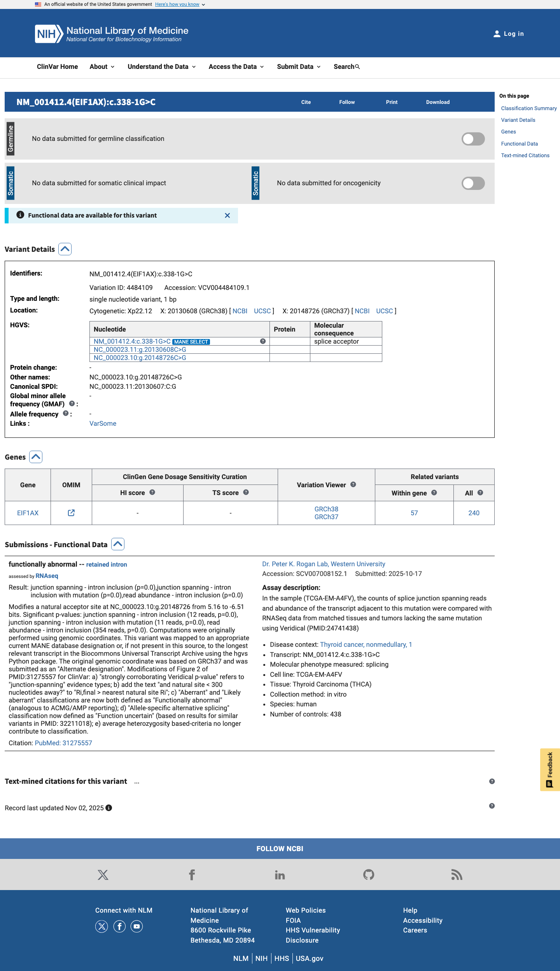
Task: Collapse the Genes section
Action: [x=36, y=457]
